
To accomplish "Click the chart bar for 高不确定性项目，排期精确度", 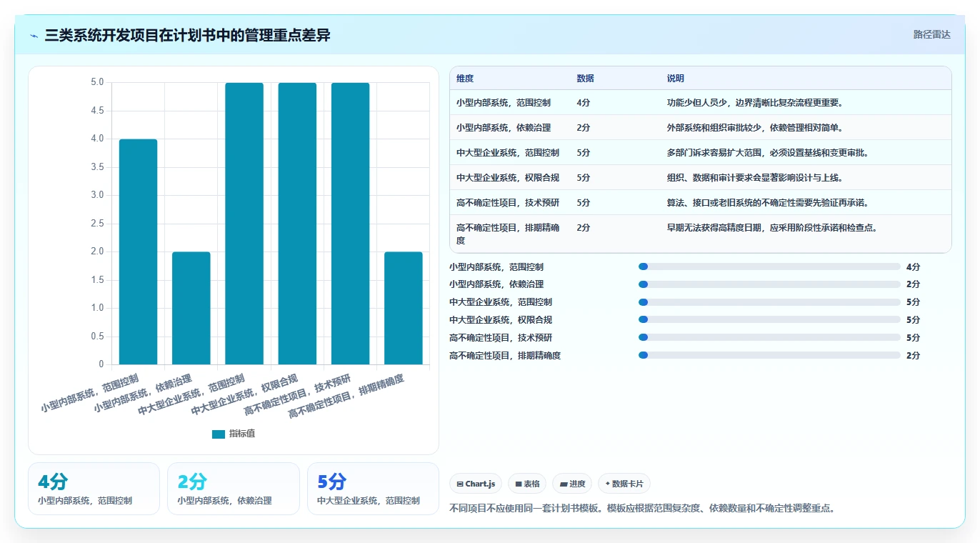I will pos(404,308).
